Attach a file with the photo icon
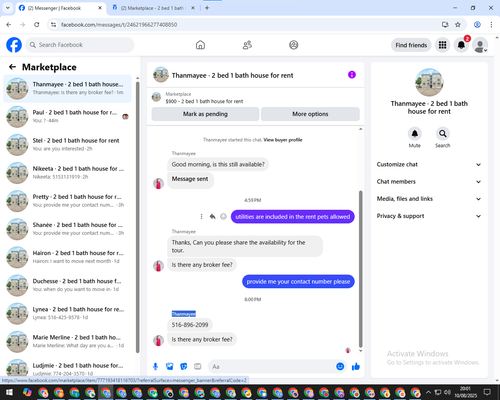 (170, 367)
